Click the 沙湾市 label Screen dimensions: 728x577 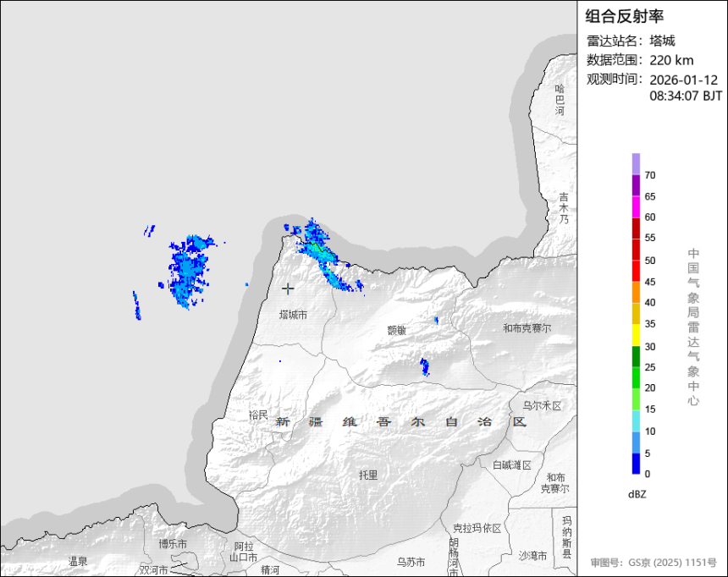tap(532, 556)
